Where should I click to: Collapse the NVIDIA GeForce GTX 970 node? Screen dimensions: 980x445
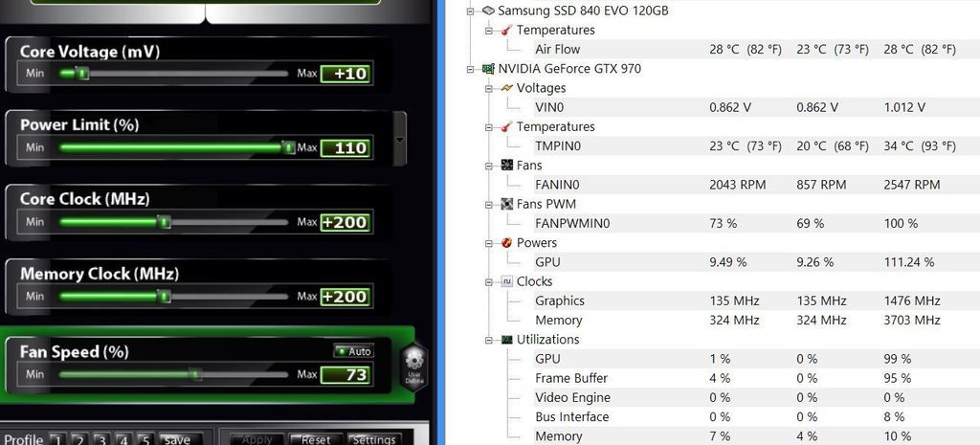(471, 69)
